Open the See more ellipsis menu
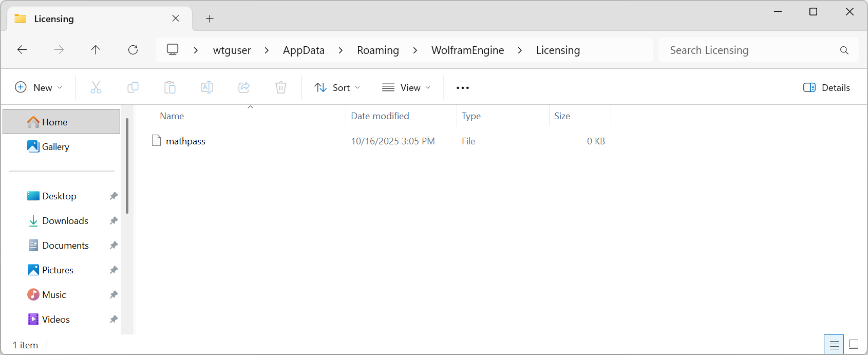 [x=463, y=88]
